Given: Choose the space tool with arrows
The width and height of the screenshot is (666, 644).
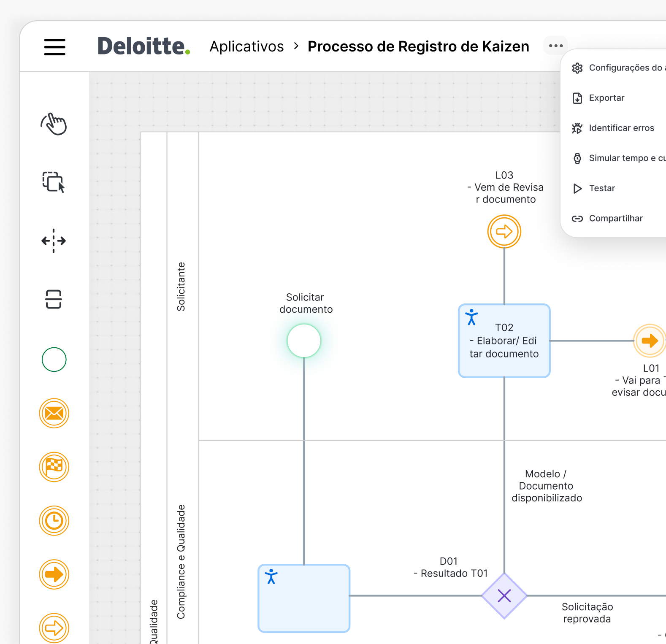Looking at the screenshot, I should tap(54, 241).
